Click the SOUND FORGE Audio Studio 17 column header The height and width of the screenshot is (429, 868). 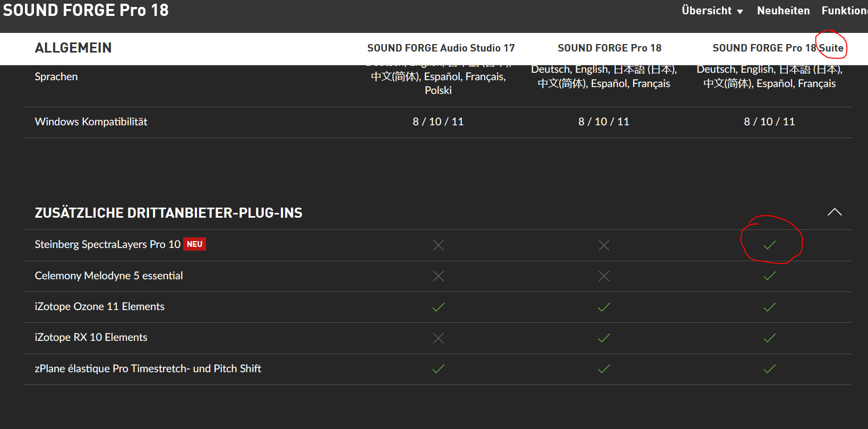click(441, 48)
